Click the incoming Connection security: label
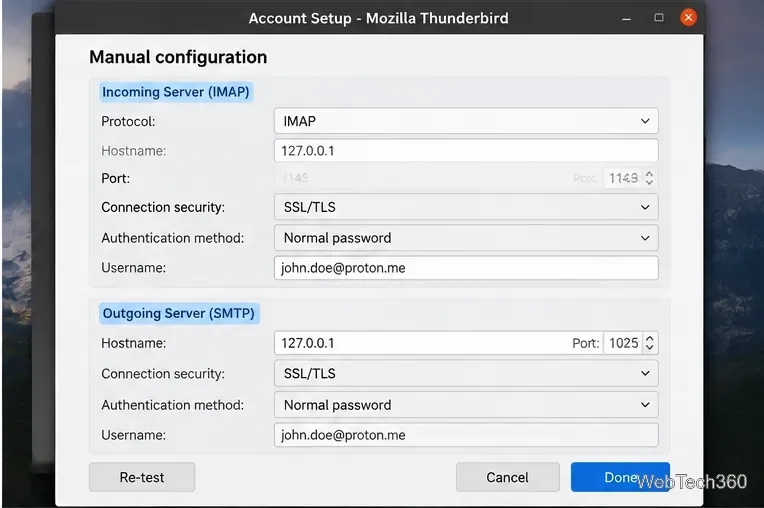764x508 pixels. (163, 207)
